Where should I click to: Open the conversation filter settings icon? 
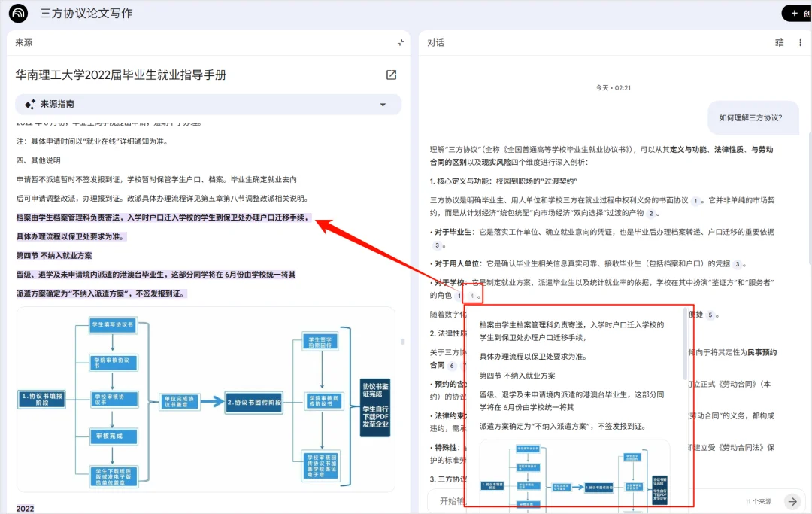coord(780,42)
